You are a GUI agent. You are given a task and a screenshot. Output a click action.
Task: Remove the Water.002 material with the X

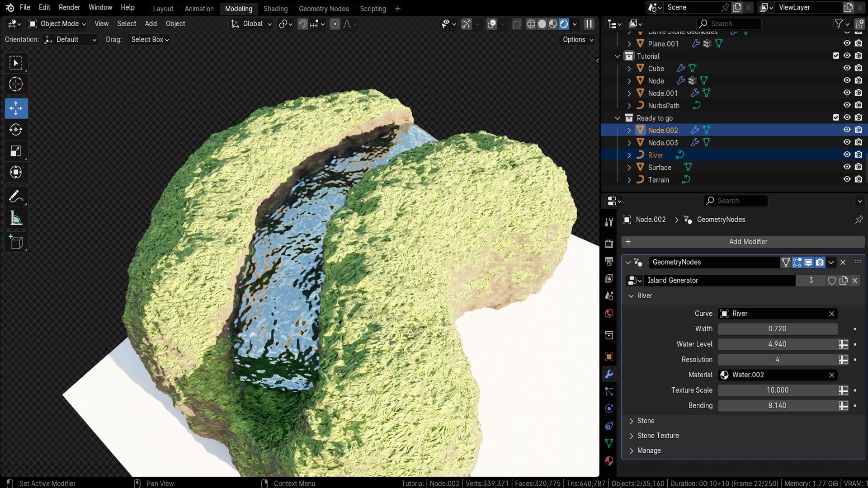pos(832,375)
